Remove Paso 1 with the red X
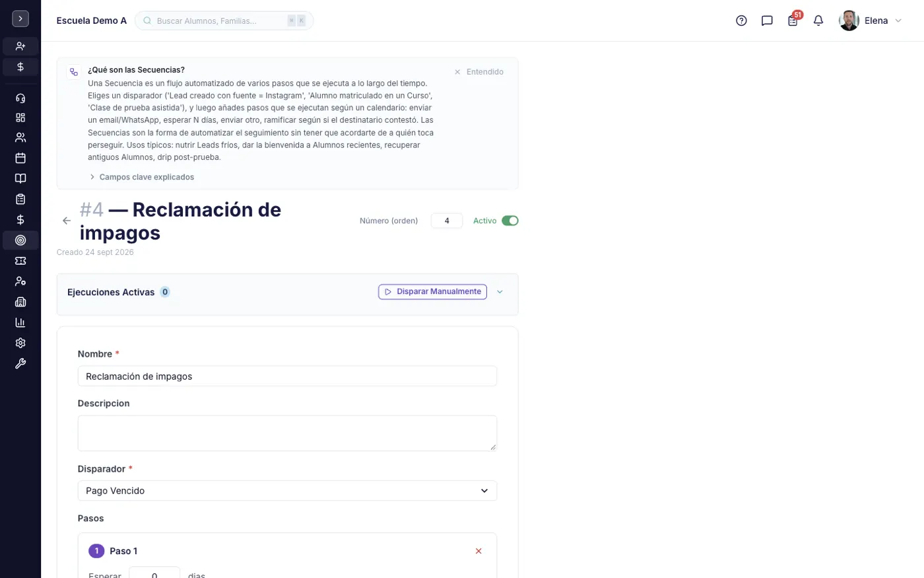 478,551
